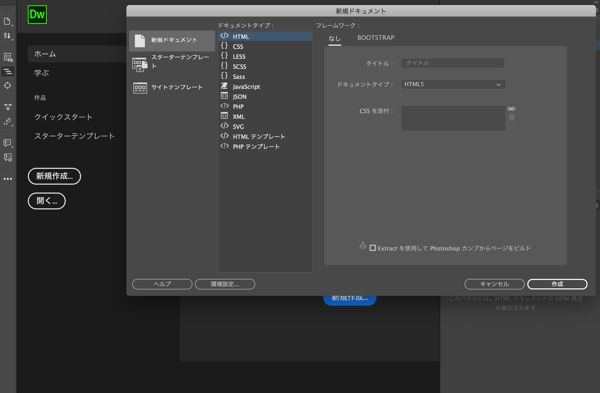Click the trash icon beside CSS field
This screenshot has width=600, height=393.
[x=512, y=117]
